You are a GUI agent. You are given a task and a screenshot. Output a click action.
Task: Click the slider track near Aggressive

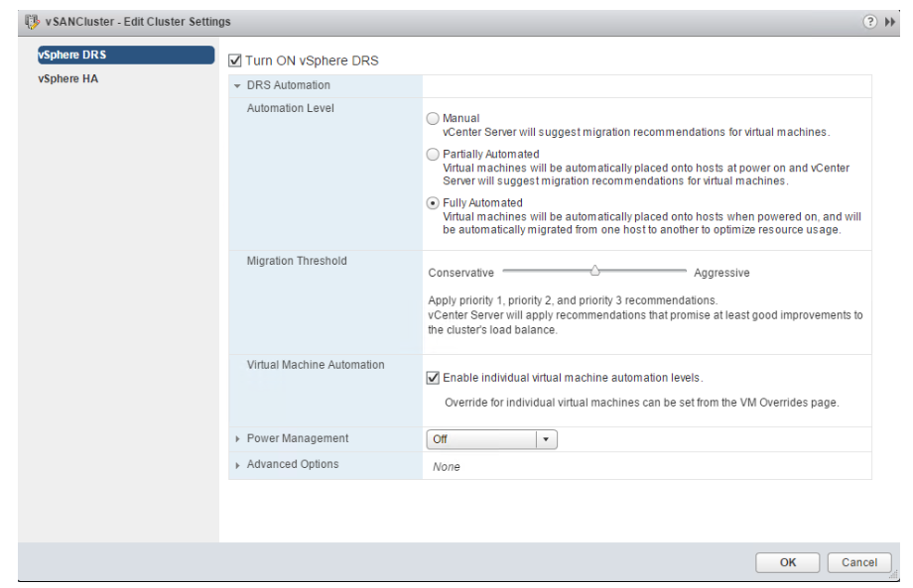click(670, 271)
